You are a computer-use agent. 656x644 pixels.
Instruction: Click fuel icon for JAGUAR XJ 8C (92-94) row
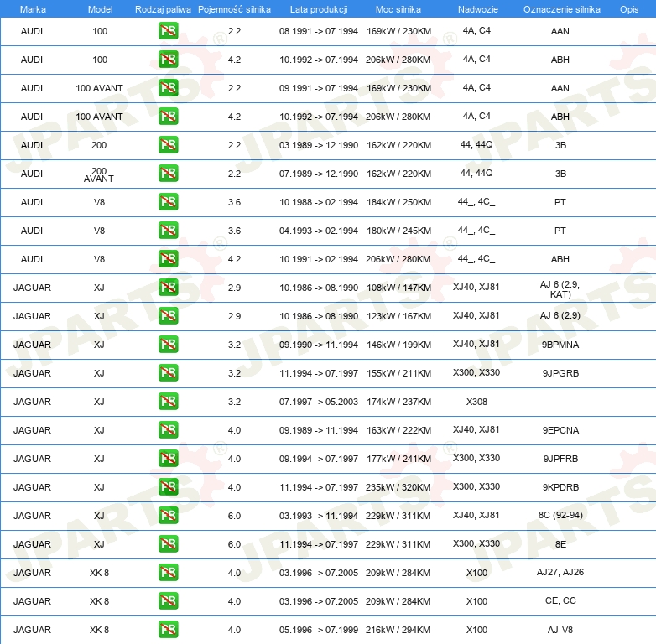pos(168,515)
